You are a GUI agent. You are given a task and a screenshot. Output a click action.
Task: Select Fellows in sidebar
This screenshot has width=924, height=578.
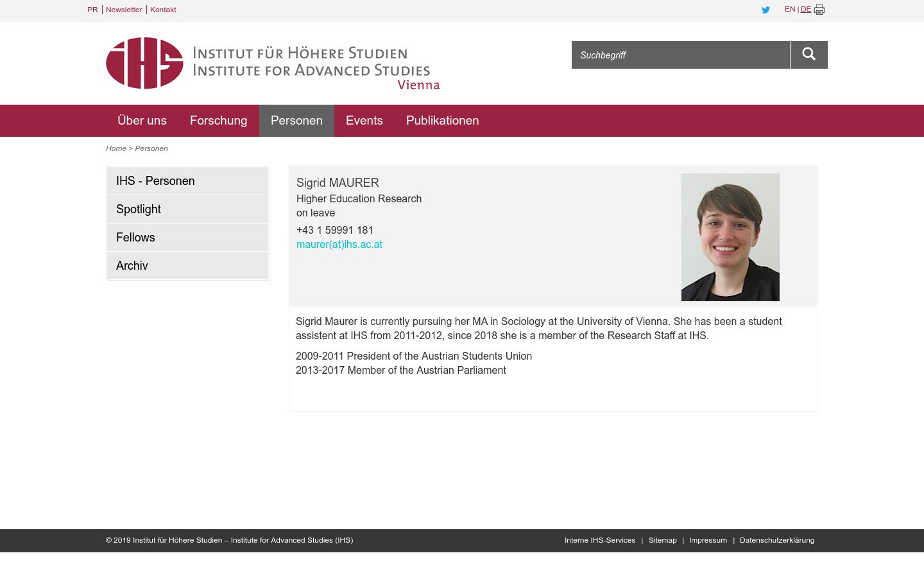(x=187, y=238)
